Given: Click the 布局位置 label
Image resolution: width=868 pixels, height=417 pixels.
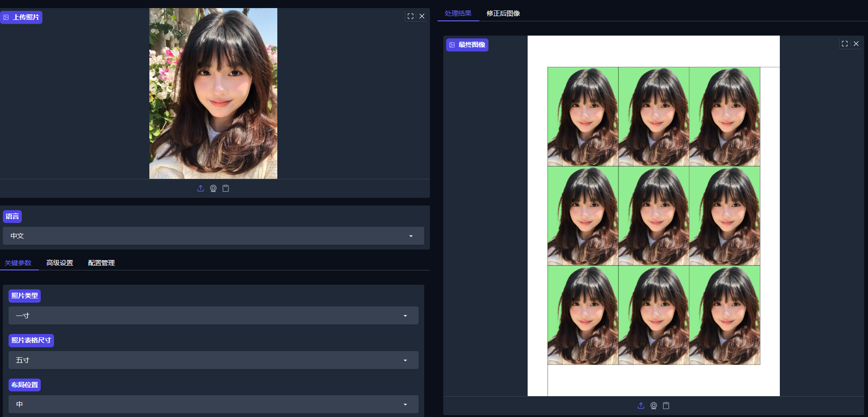Looking at the screenshot, I should click(25, 385).
